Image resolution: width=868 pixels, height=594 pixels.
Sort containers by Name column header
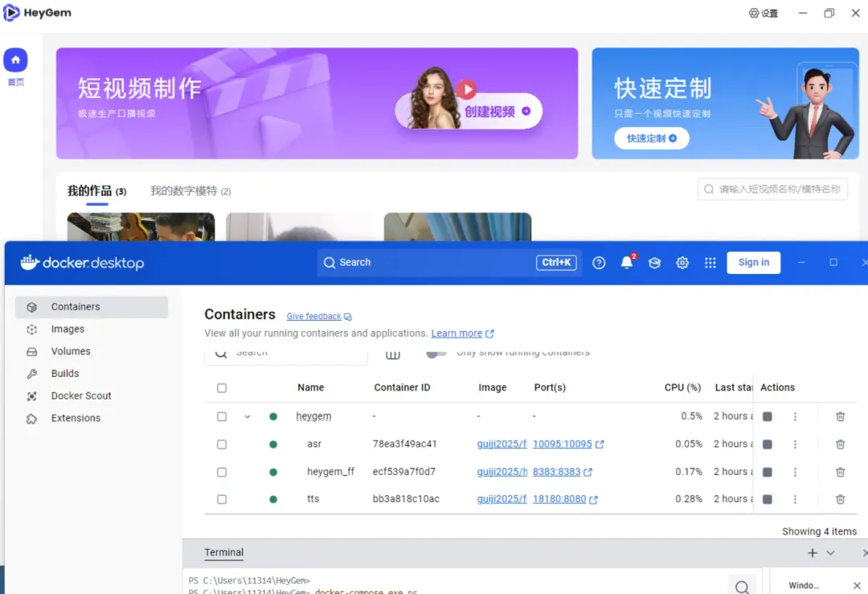point(310,387)
